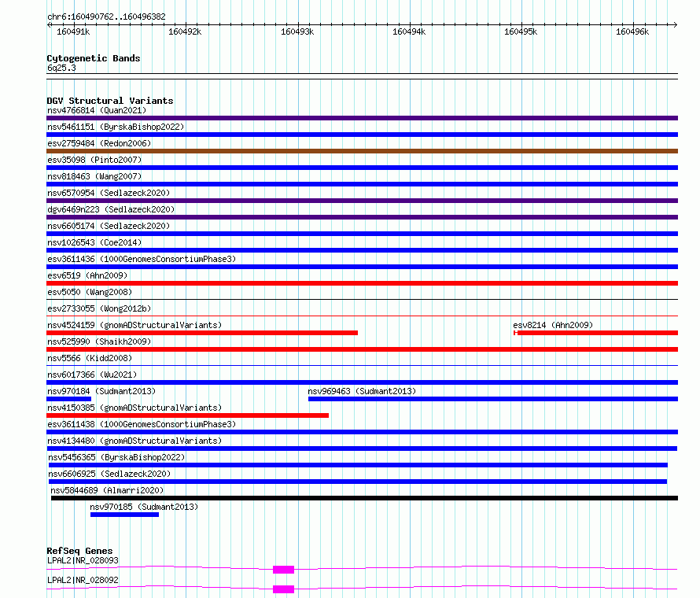Select the red bar under nsv4150385
The height and width of the screenshot is (598, 700).
tap(187, 415)
